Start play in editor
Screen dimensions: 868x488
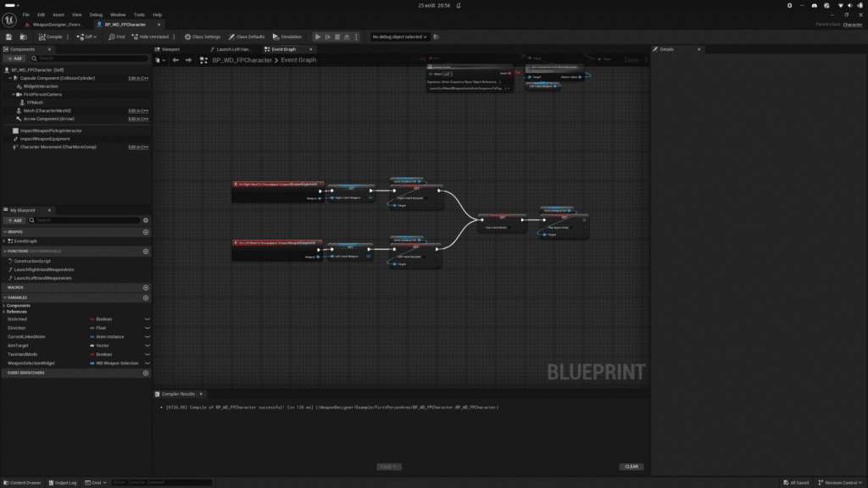[x=318, y=37]
